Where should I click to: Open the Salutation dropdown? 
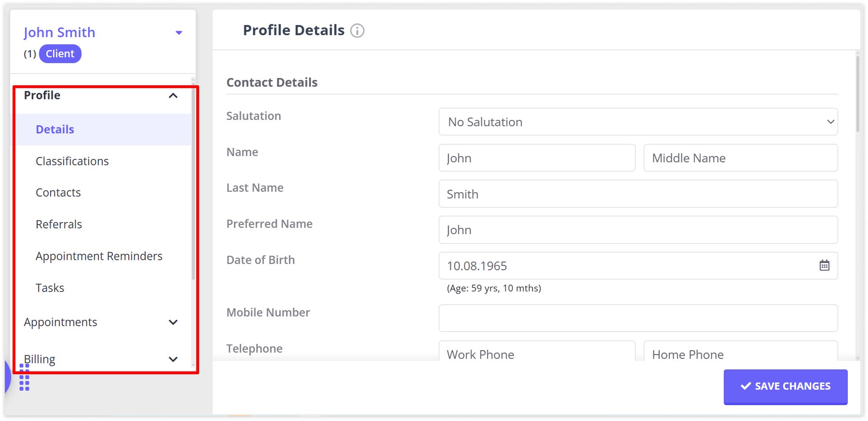(637, 122)
